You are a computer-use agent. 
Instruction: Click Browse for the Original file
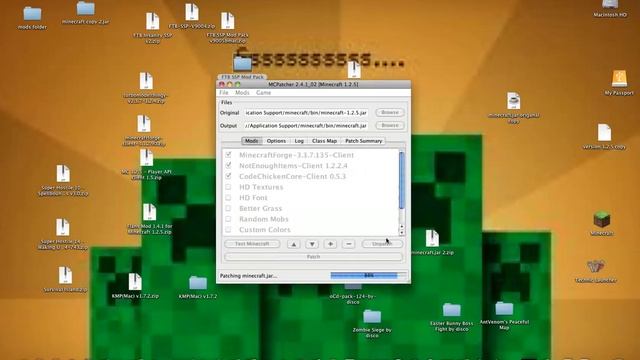coord(390,112)
